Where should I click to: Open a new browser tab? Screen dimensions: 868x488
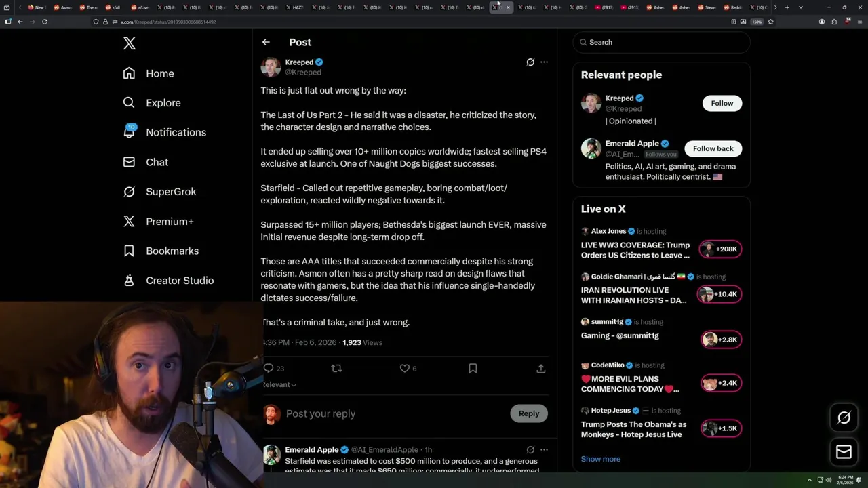tap(787, 7)
